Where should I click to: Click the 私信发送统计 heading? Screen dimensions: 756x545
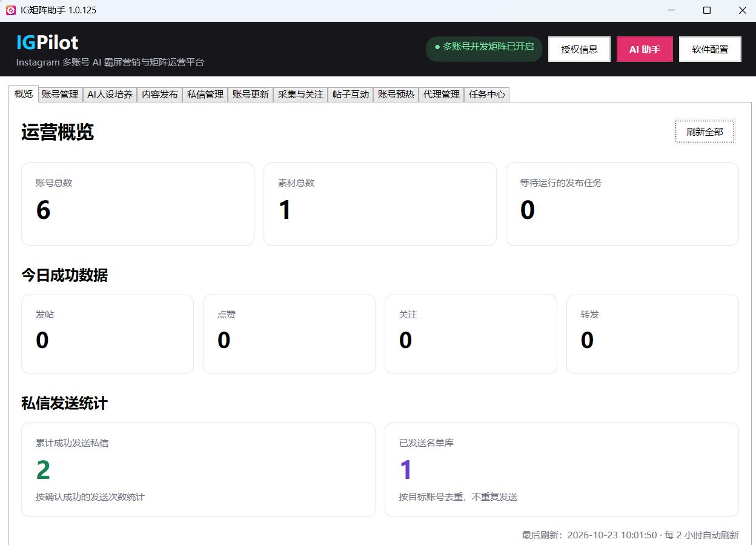(64, 403)
